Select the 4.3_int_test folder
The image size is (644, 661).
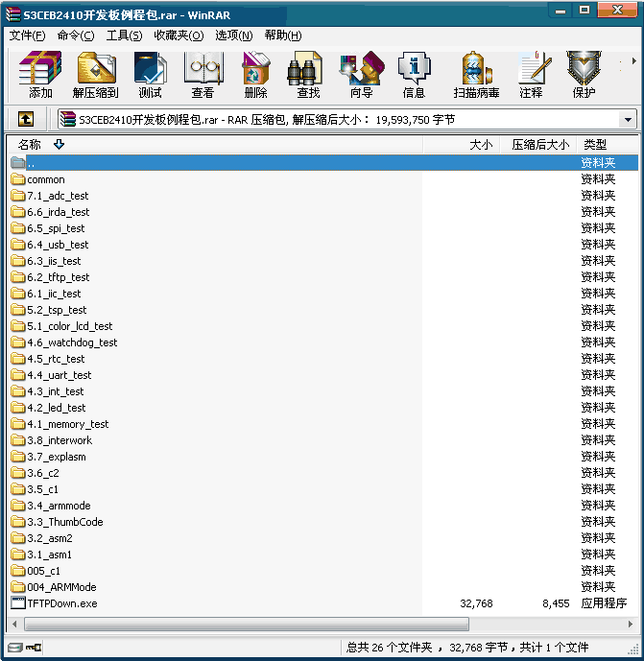click(x=47, y=391)
